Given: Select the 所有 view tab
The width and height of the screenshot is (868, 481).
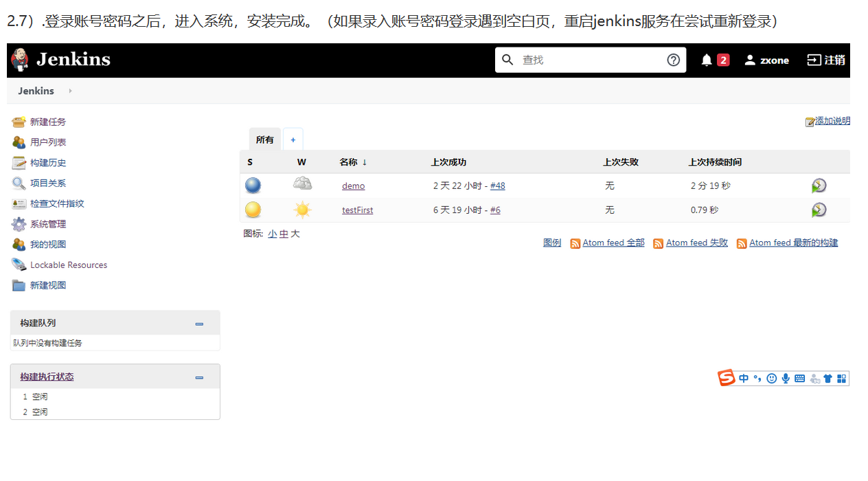Looking at the screenshot, I should point(265,139).
